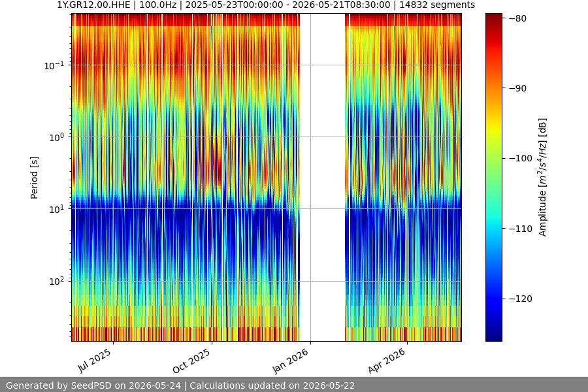
Task: Click the '14832 segments' text in title
Action: coord(437,5)
